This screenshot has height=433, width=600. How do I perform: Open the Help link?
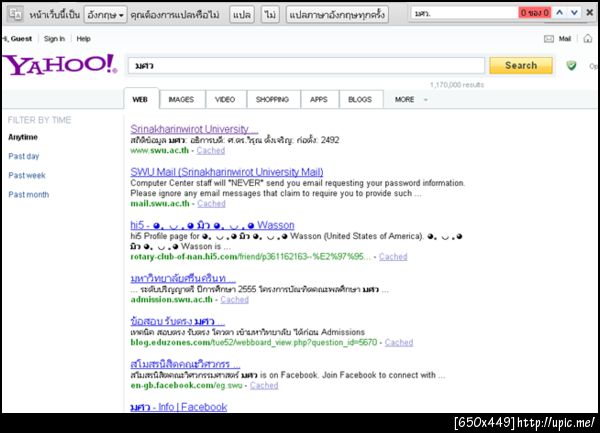(83, 39)
